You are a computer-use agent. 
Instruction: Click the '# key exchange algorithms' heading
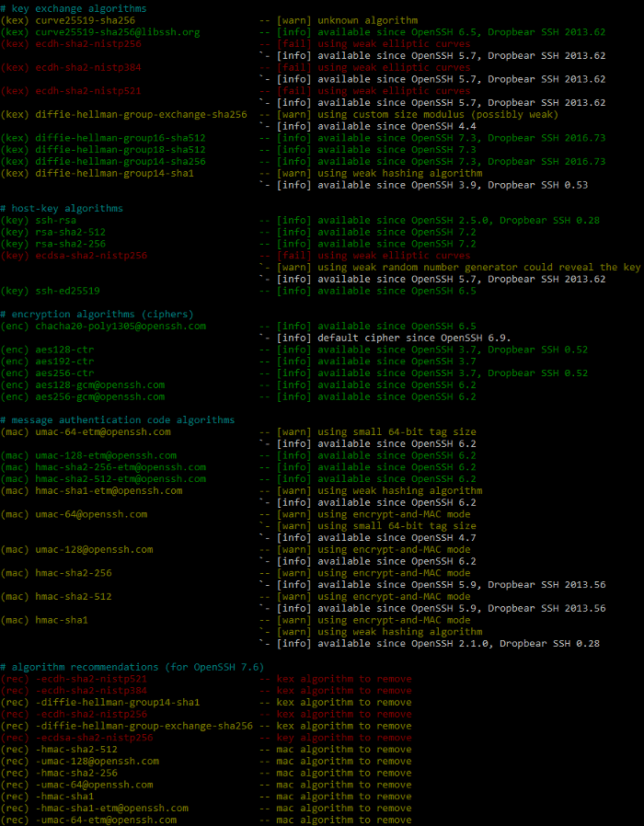coord(74,8)
